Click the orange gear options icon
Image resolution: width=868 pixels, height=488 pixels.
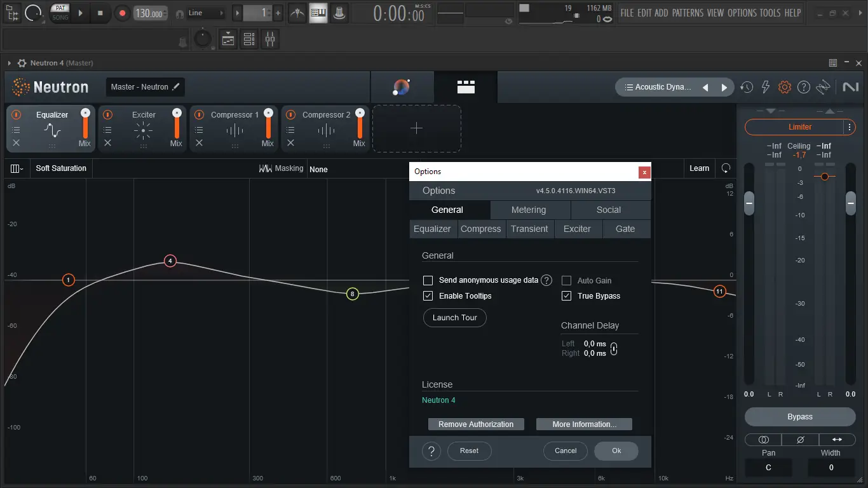click(785, 87)
